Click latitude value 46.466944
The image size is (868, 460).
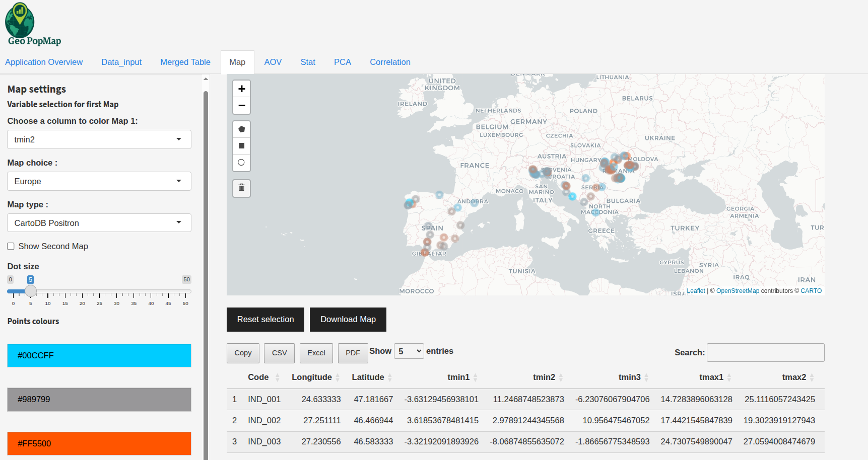(373, 420)
